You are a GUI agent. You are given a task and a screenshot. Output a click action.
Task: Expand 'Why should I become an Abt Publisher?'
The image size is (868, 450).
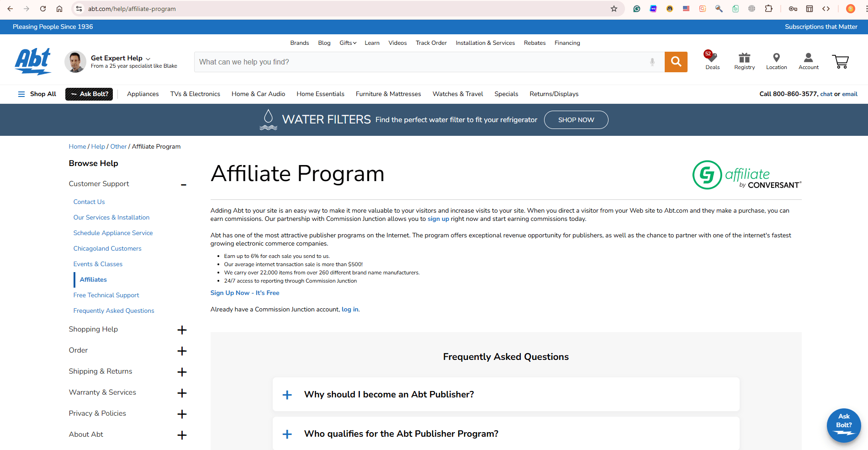tap(506, 394)
